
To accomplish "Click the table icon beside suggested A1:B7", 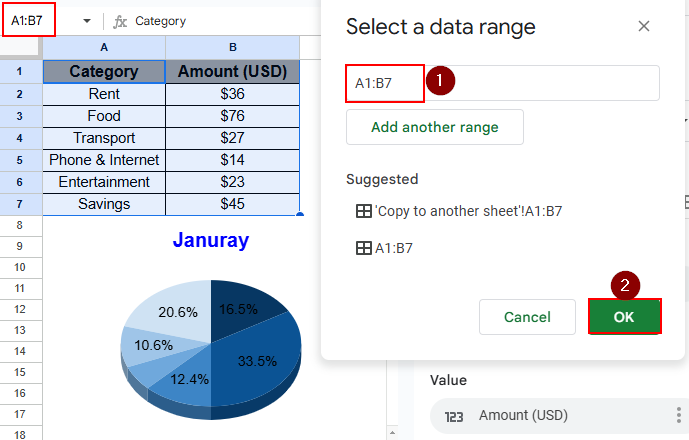I will 364,249.
